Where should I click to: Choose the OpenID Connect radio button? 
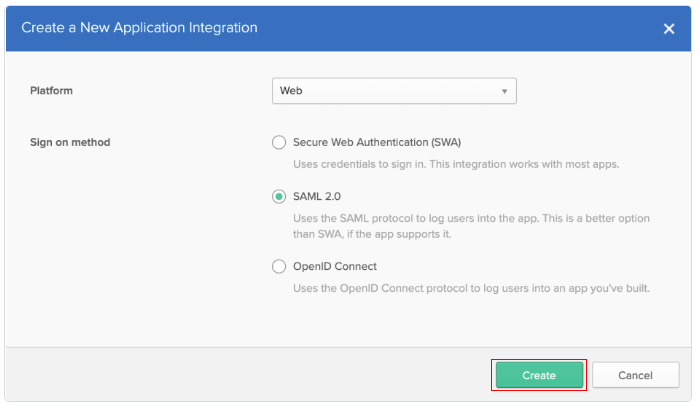coord(279,267)
